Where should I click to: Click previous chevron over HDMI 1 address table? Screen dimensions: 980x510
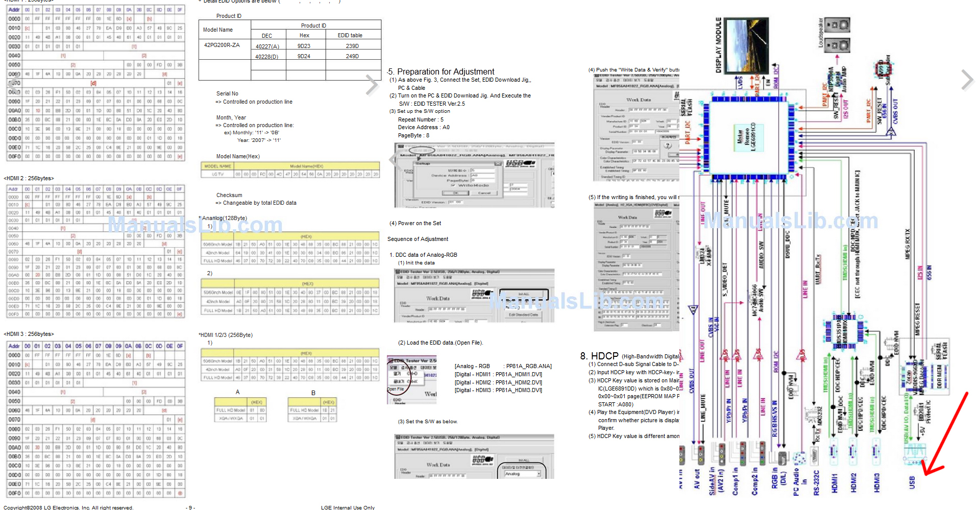click(x=14, y=85)
